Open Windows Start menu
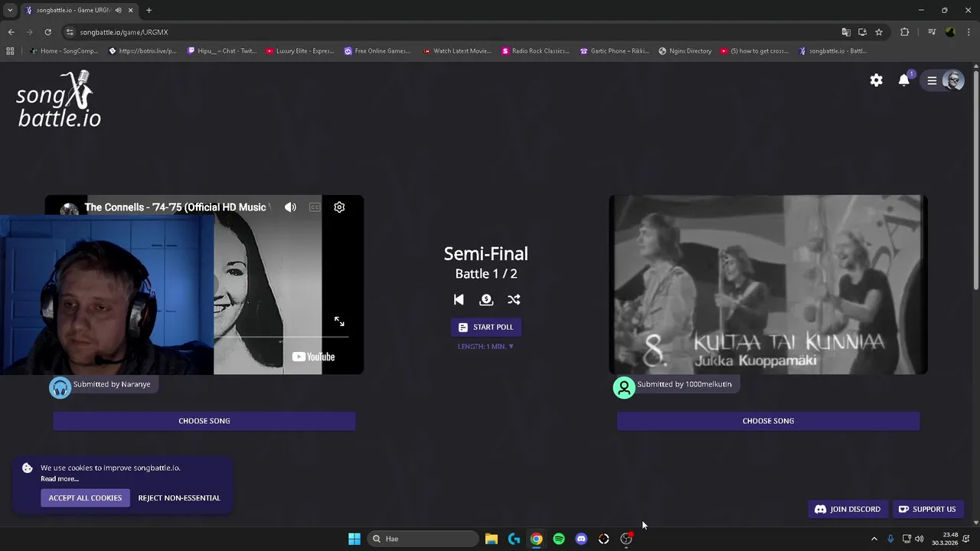Viewport: 980px width, 551px height. [354, 539]
